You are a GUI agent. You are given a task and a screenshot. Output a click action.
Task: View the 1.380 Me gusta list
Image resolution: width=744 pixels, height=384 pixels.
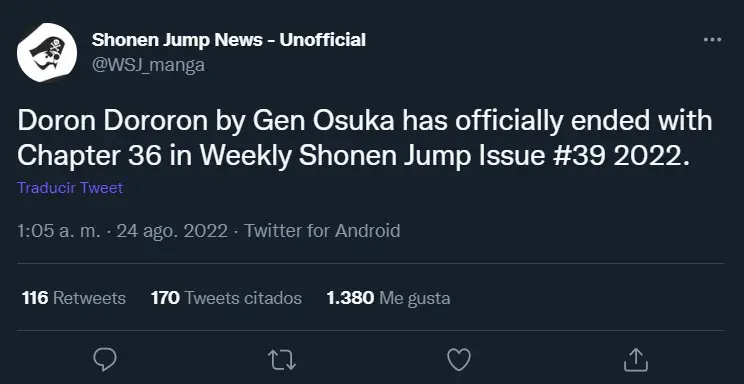click(x=388, y=298)
